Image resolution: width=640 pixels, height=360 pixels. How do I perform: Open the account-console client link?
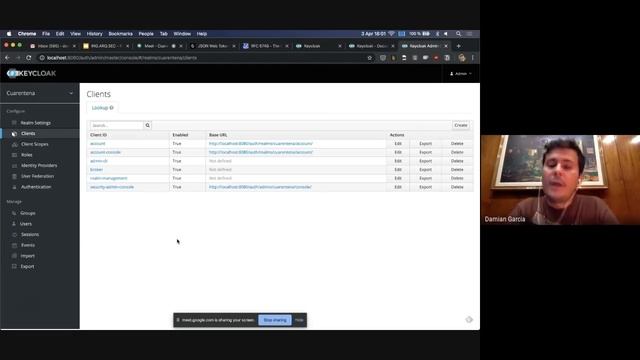(105, 152)
